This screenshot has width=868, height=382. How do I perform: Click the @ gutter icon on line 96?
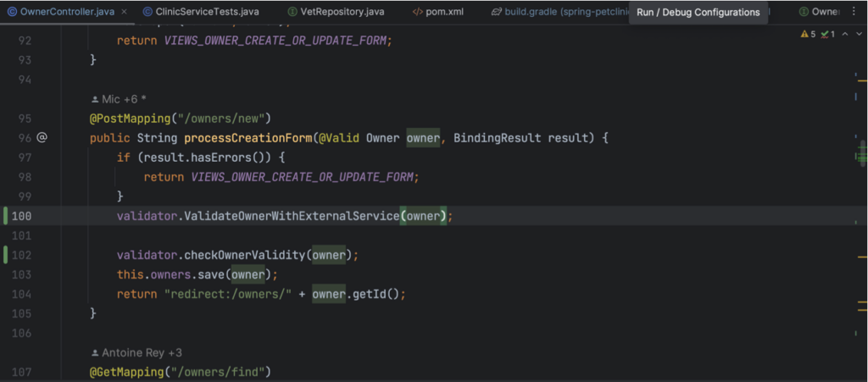point(42,138)
